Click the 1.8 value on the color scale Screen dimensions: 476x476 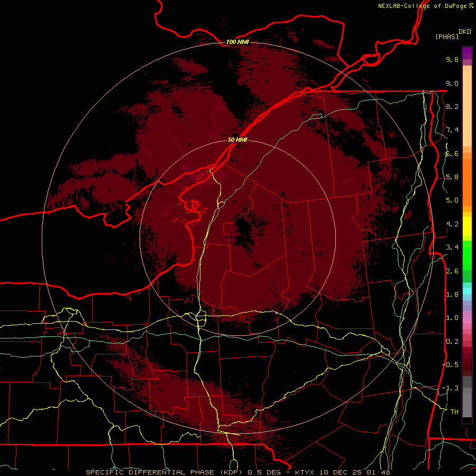tap(452, 295)
